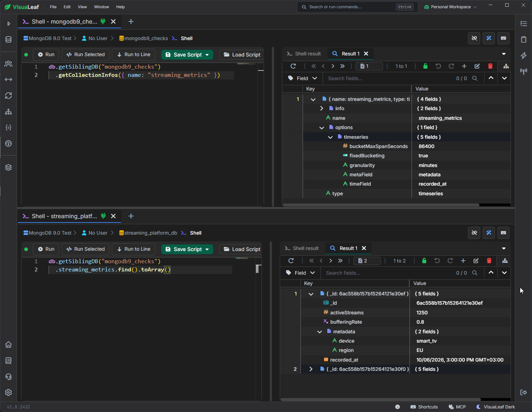Click the mongodb9_checks breadcrumb
The height and width of the screenshot is (412, 532).
pyautogui.click(x=144, y=38)
